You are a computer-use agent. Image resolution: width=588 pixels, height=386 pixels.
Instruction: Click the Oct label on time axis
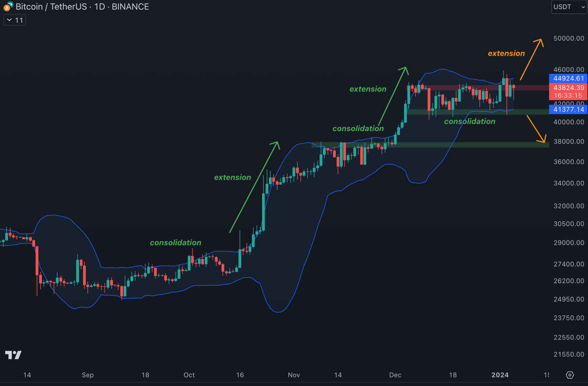(x=189, y=375)
